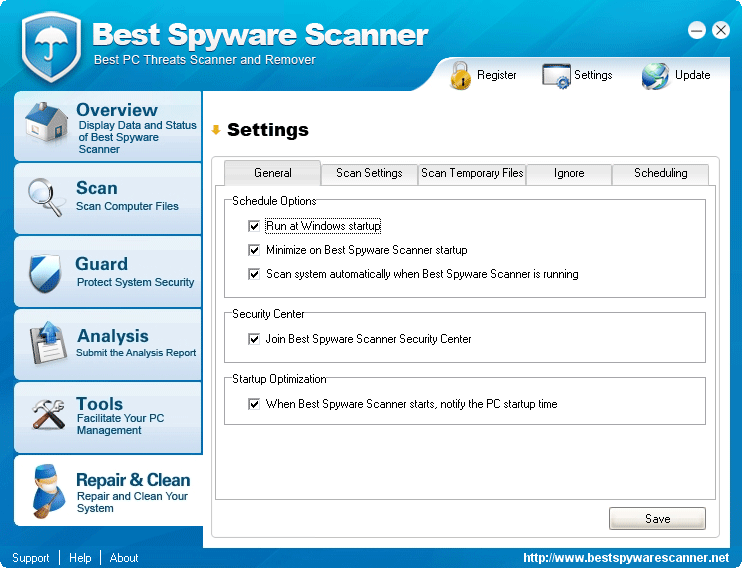Screen dimensions: 742x568
Task: Select Repair and Clean Your System text
Action: pyautogui.click(x=132, y=502)
